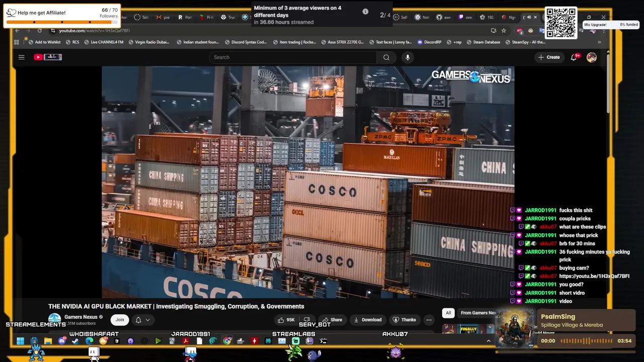Click the video title text

tap(176, 306)
